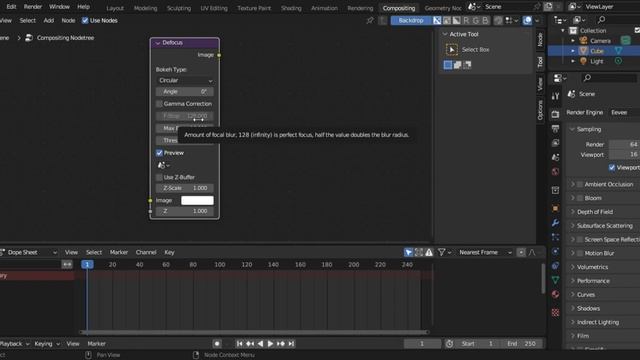640x360 pixels.
Task: Expand the Subsurface Scattering panel
Action: pos(604,226)
